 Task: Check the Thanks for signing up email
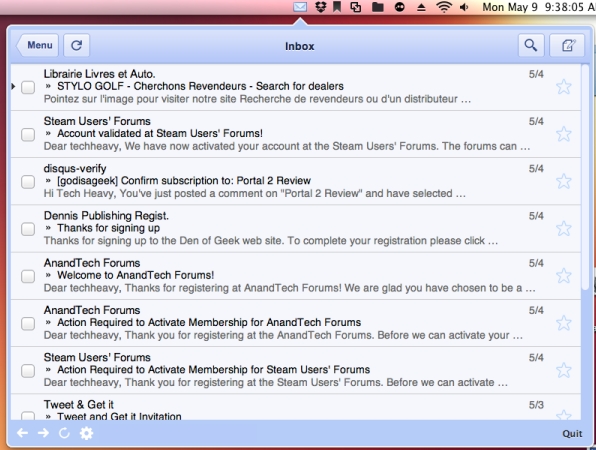(28, 229)
